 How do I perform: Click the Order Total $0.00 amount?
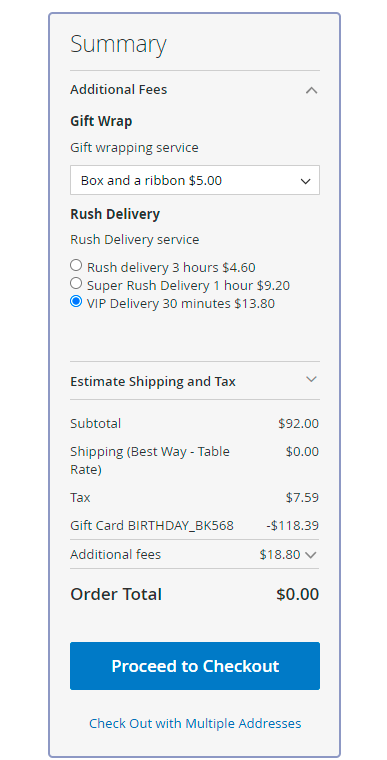click(x=298, y=595)
